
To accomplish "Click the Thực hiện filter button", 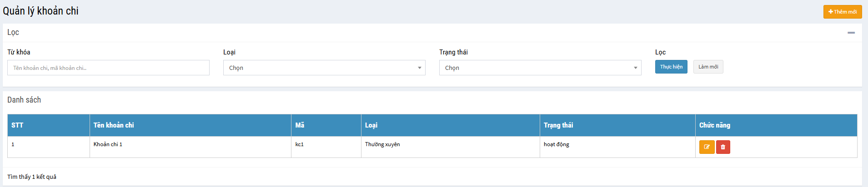I will (x=671, y=67).
